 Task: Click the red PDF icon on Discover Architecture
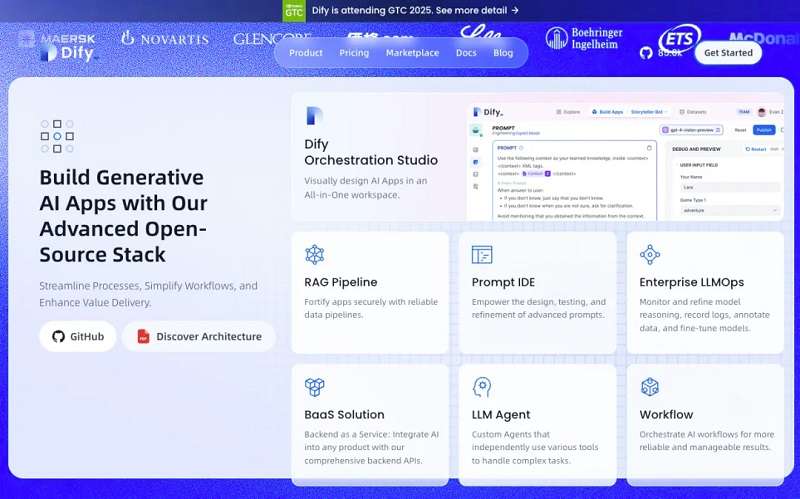click(143, 336)
